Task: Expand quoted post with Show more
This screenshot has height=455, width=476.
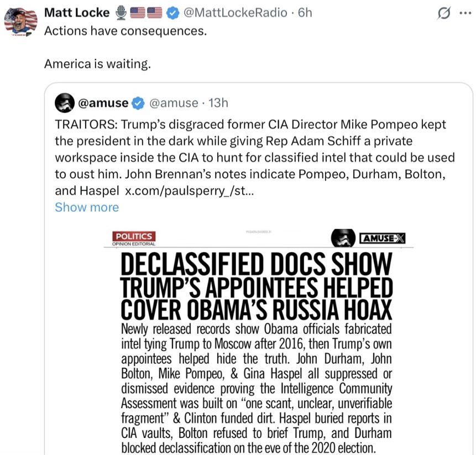Action: (x=87, y=207)
